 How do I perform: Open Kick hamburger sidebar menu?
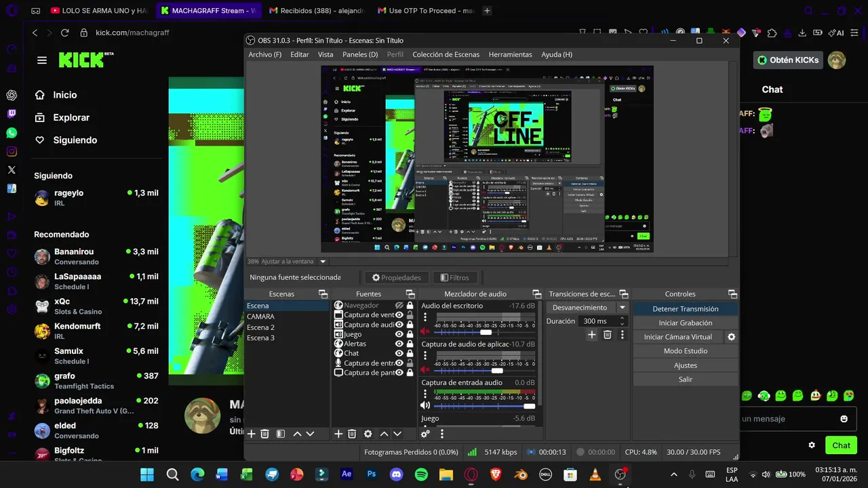[42, 60]
